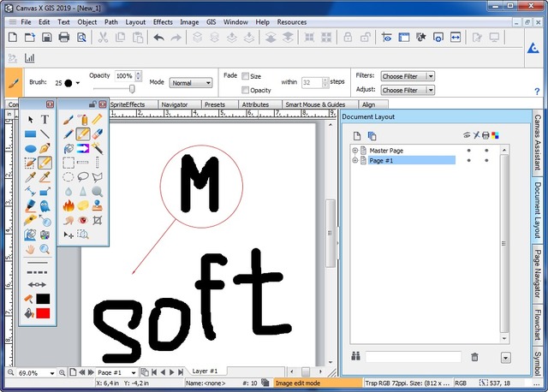Select the Rectangle shape tool
This screenshot has width=548, height=392.
(30, 134)
